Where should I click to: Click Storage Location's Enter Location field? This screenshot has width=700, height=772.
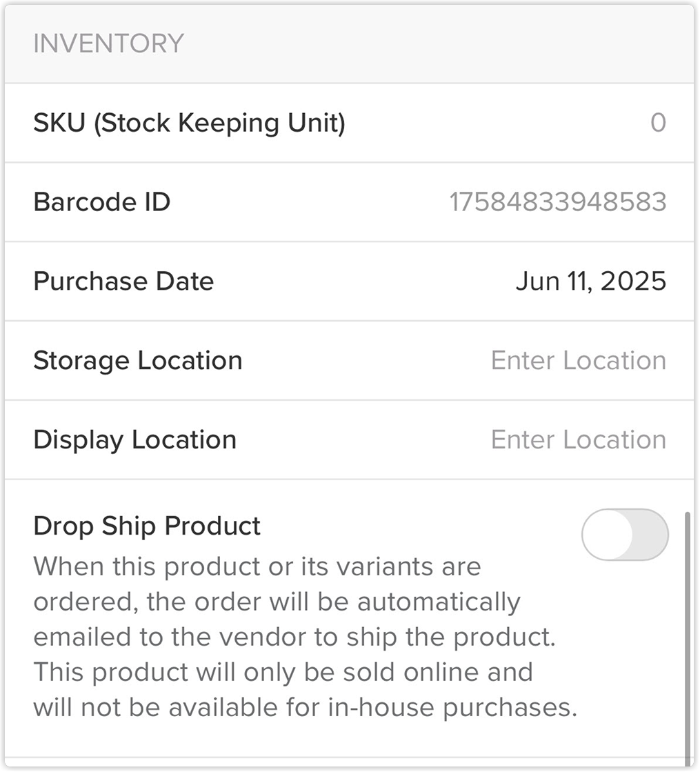point(579,360)
